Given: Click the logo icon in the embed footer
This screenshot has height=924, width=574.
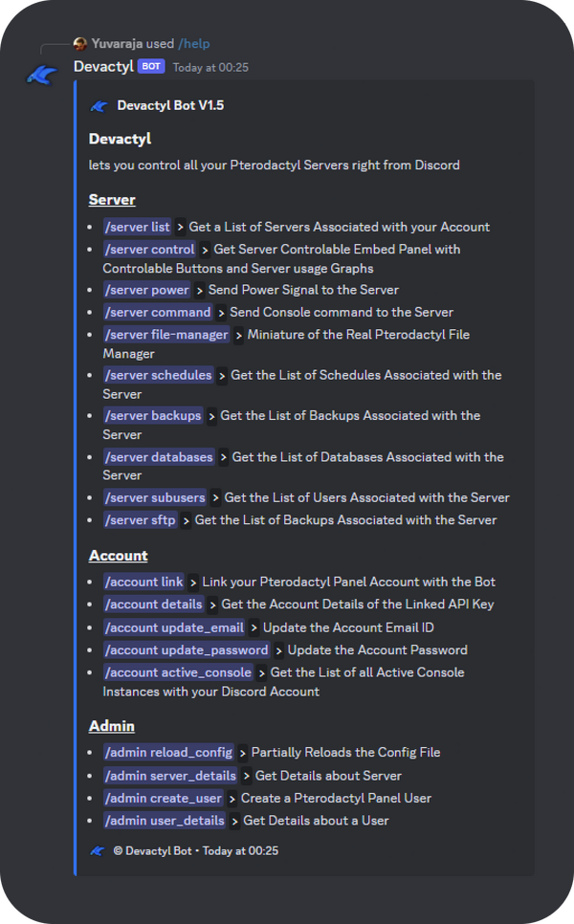Looking at the screenshot, I should click(96, 850).
